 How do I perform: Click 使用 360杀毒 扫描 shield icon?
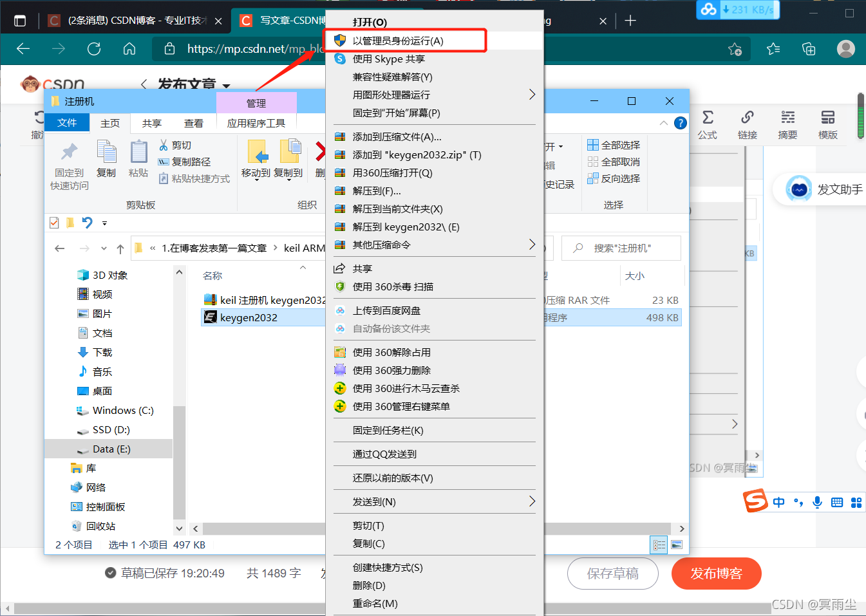click(340, 286)
